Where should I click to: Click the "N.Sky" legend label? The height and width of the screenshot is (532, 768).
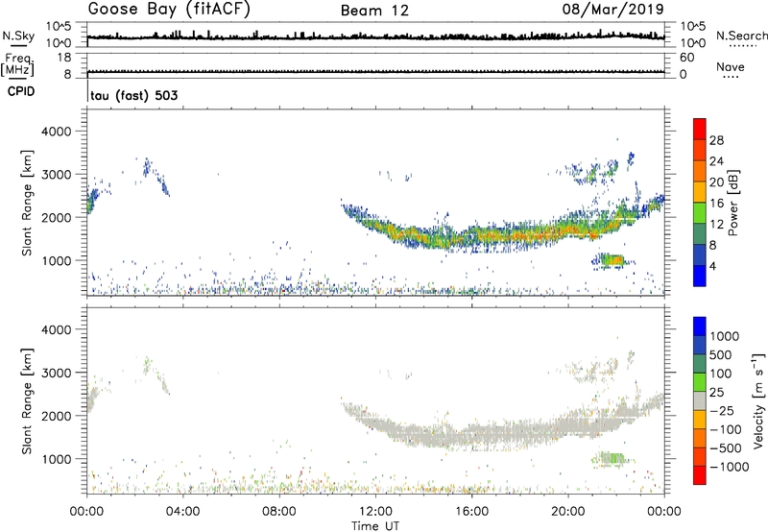[18, 36]
